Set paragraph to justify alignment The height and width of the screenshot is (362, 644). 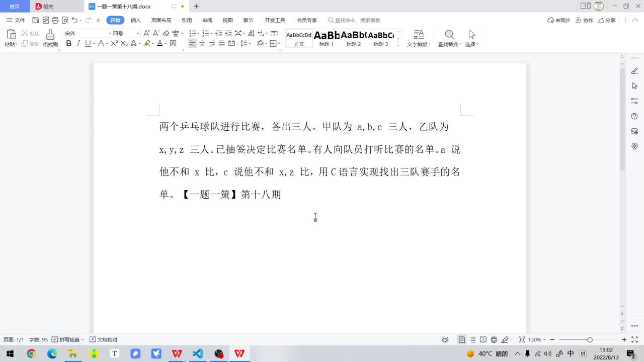pyautogui.click(x=221, y=44)
